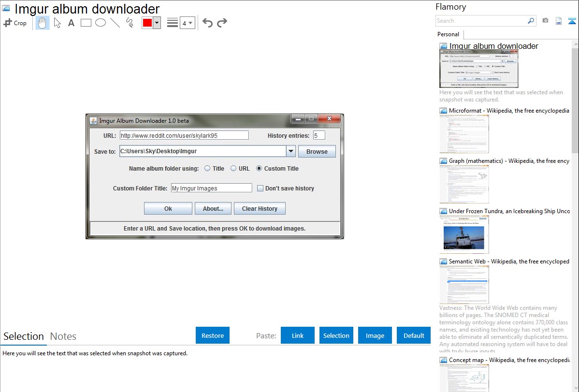
Task: Paste as Link
Action: [298, 335]
